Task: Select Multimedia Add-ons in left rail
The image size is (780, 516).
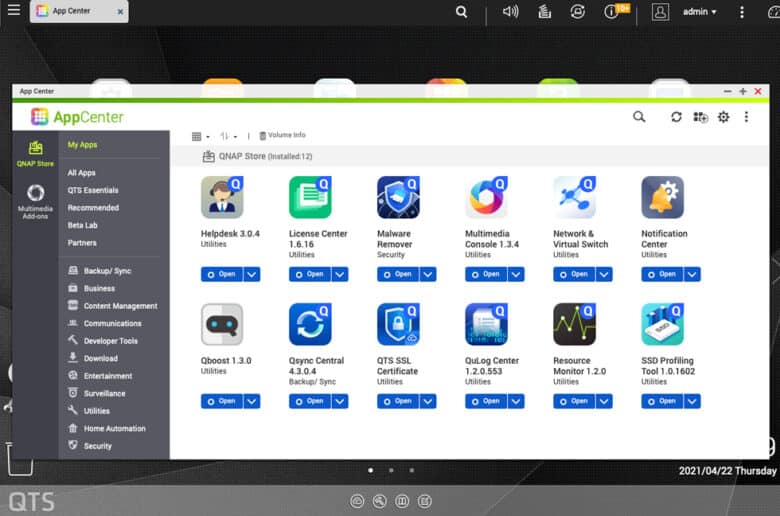Action: 35,202
